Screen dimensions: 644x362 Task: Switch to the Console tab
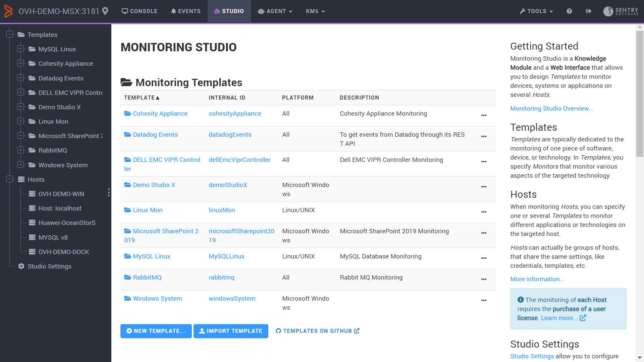coord(139,11)
